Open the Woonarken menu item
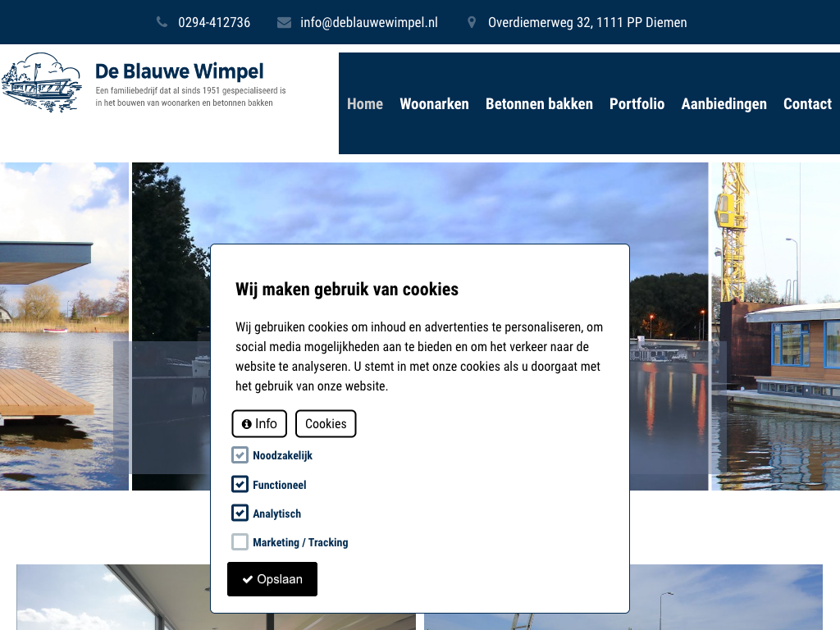Screen dimensions: 840x630 pos(434,103)
